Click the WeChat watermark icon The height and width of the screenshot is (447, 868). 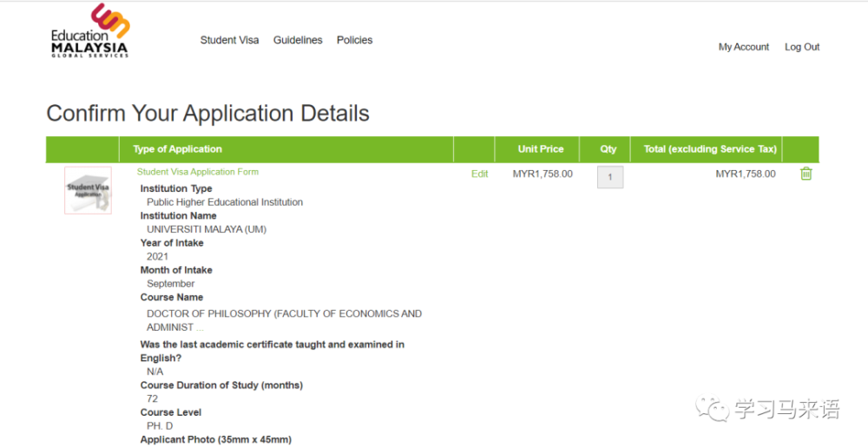click(x=717, y=407)
